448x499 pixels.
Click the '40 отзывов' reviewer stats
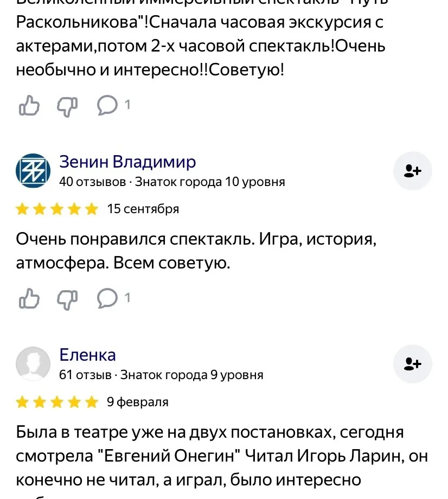[x=93, y=182]
